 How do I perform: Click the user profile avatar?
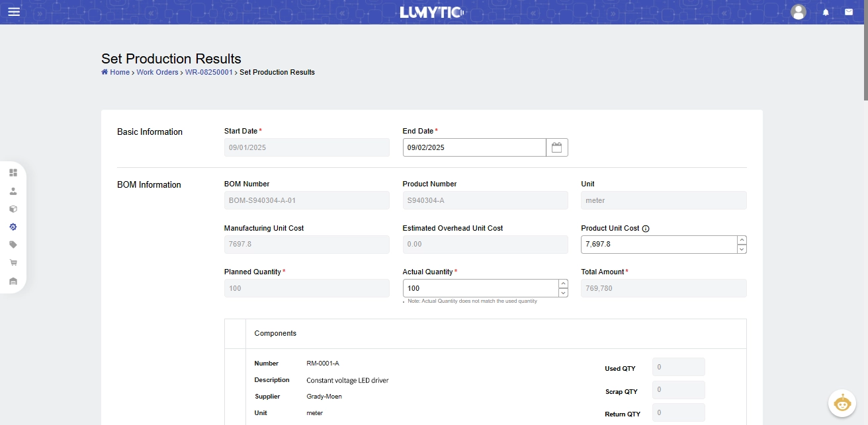799,12
